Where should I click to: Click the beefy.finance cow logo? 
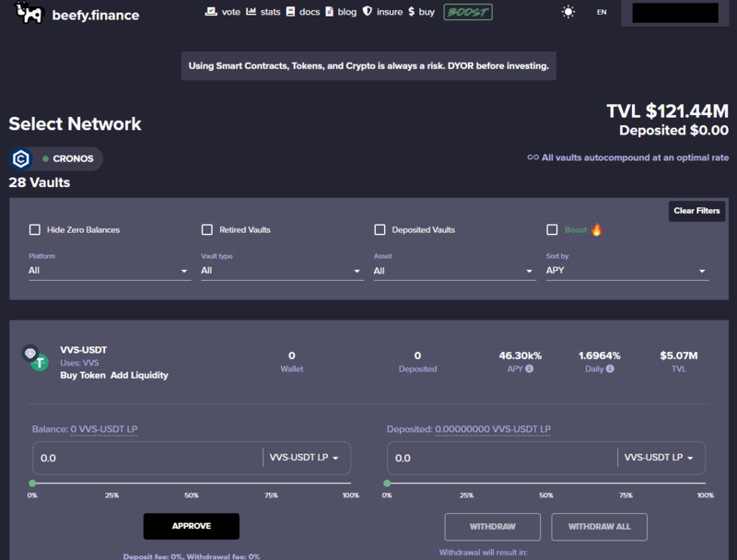(x=29, y=12)
